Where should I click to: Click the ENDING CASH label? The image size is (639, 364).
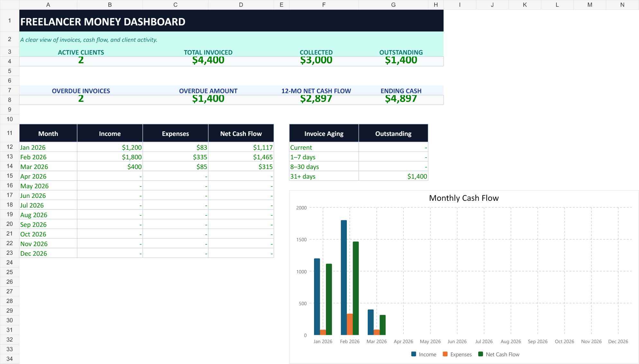401,91
